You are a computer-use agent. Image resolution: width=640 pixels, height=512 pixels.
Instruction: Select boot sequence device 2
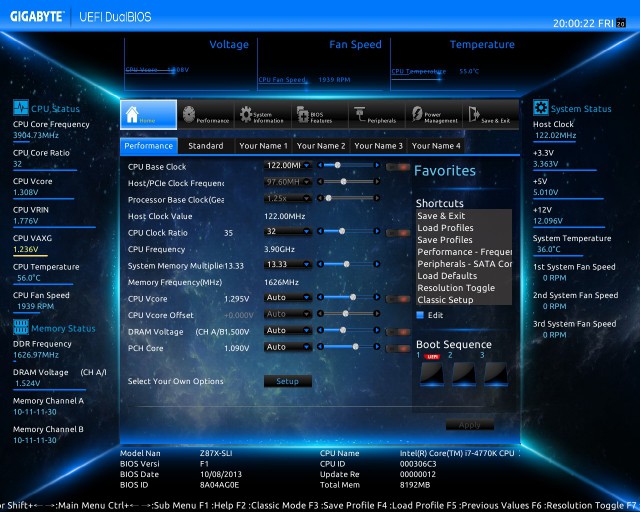pyautogui.click(x=464, y=373)
